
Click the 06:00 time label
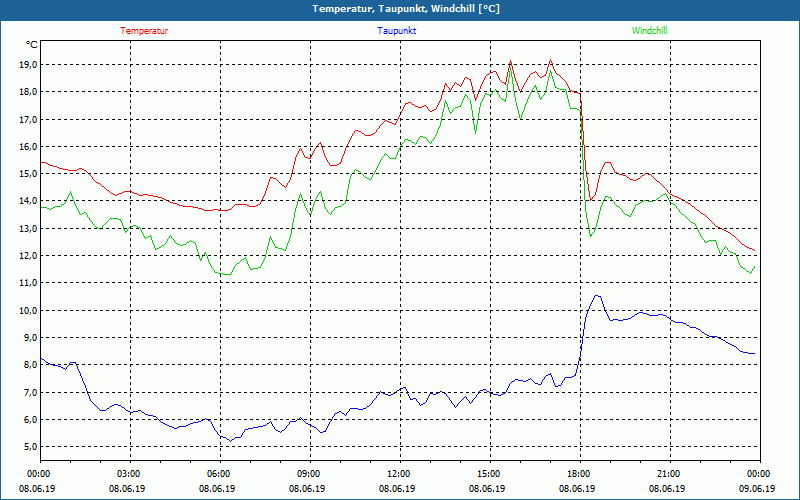pyautogui.click(x=218, y=474)
